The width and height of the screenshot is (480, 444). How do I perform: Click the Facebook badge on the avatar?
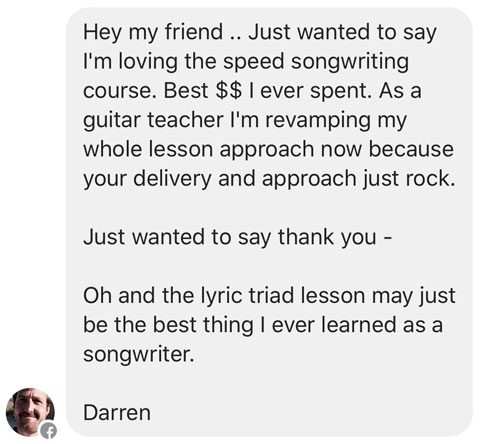(x=48, y=431)
